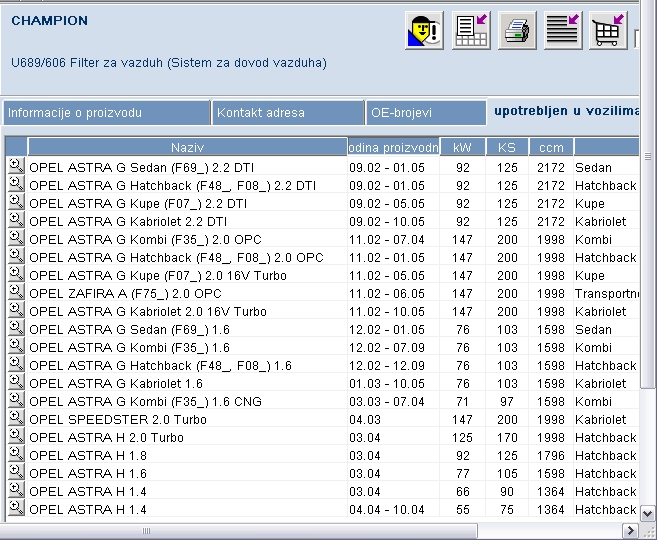This screenshot has width=657, height=540.
Task: Sort by kW column header
Action: 463,147
